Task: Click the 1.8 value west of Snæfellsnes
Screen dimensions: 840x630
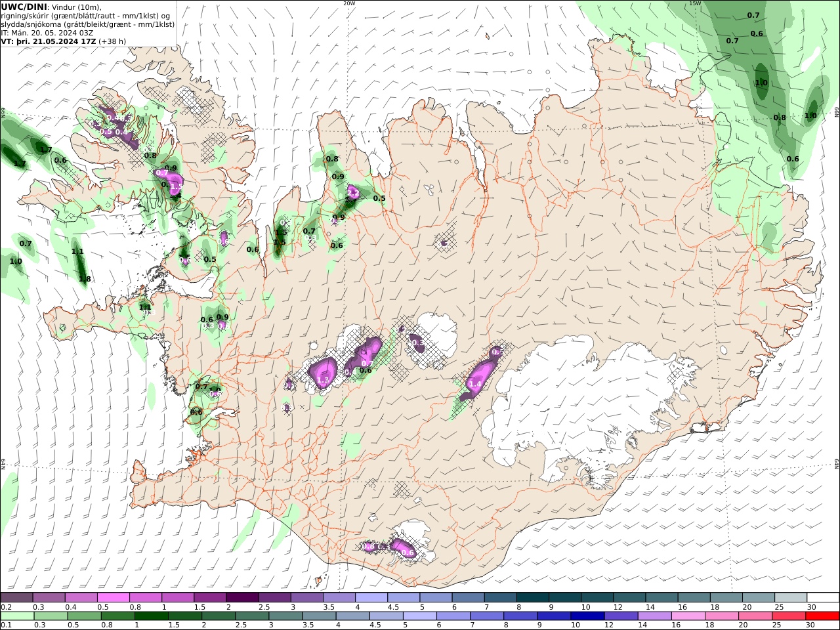Action: (85, 279)
